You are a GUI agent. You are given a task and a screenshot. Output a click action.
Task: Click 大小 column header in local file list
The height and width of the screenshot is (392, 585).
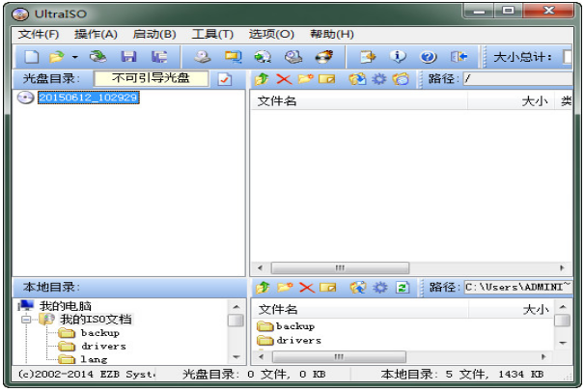click(512, 309)
